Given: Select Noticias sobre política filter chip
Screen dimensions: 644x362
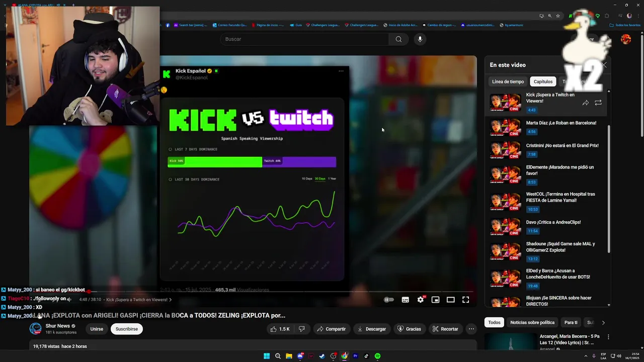Looking at the screenshot, I should (x=532, y=322).
